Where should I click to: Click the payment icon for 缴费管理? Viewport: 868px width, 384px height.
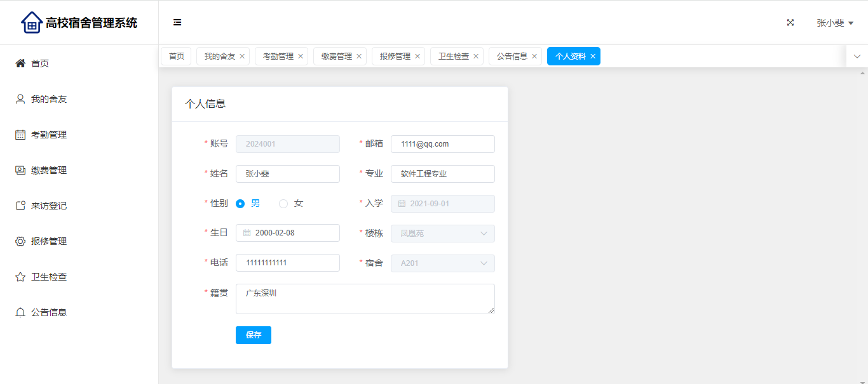pos(20,170)
